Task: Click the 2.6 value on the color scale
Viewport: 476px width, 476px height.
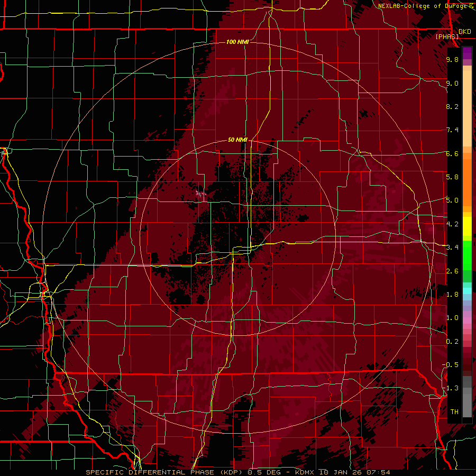Action: click(452, 271)
